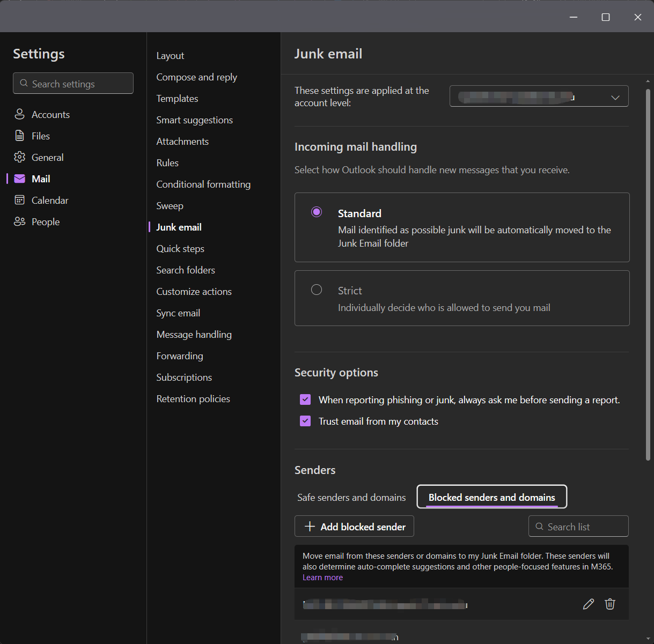Switch to Safe senders and domains tab
This screenshot has height=644, width=654.
(351, 498)
